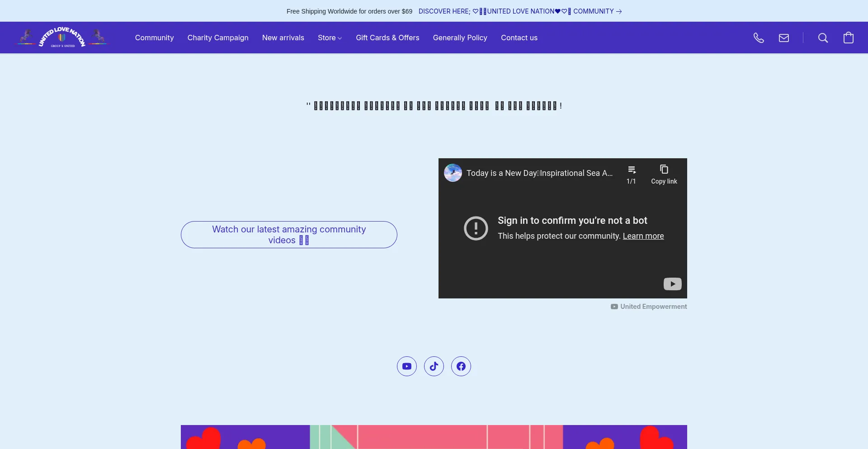
Task: Click the YouTube logo in the player
Action: (x=673, y=284)
